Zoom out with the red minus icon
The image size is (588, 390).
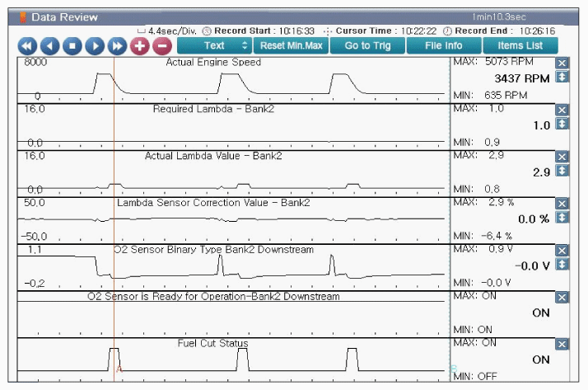[161, 46]
